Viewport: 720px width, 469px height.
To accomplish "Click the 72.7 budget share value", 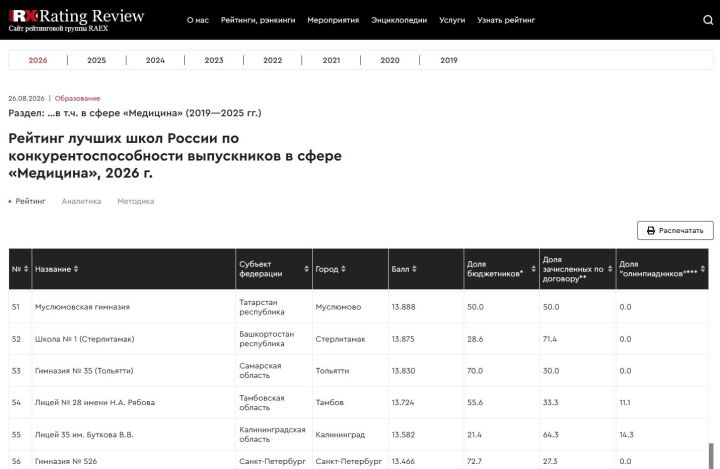I will (475, 461).
